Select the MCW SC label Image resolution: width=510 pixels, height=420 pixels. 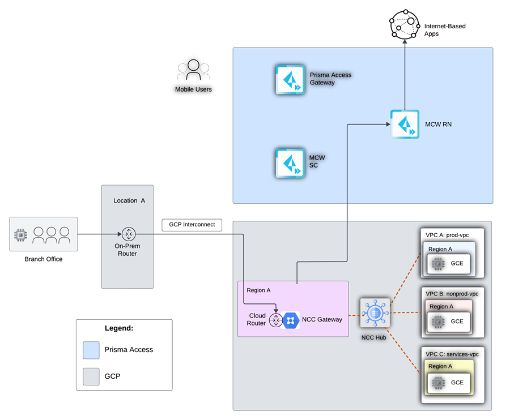pos(317,161)
